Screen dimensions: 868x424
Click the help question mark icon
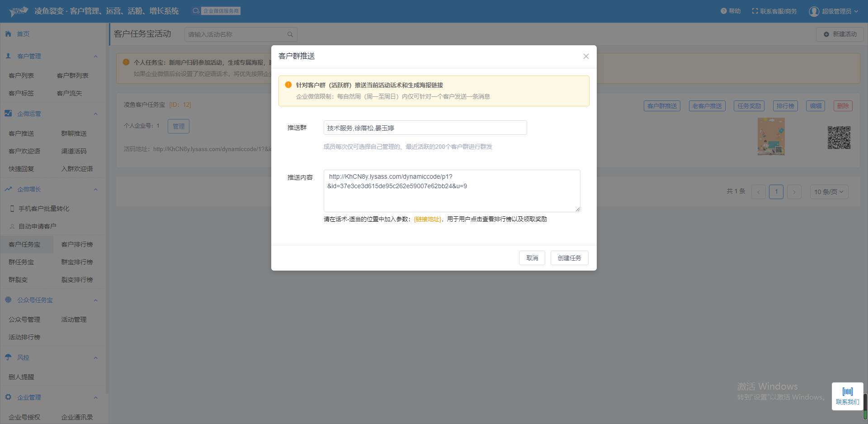coord(723,11)
